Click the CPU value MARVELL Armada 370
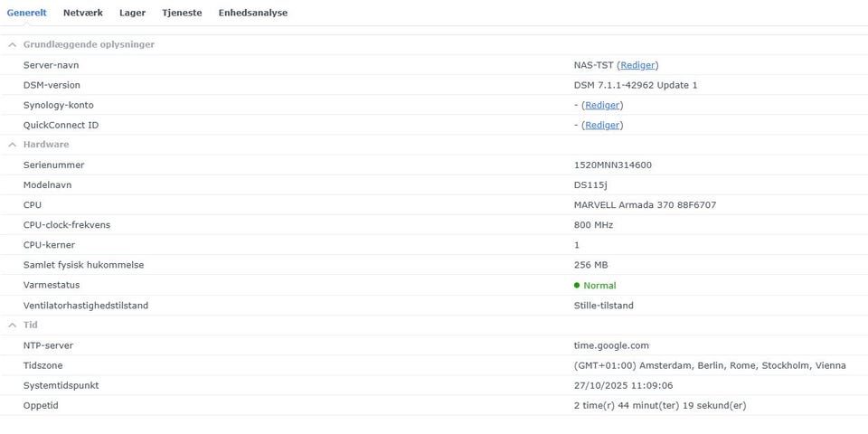 pos(645,205)
